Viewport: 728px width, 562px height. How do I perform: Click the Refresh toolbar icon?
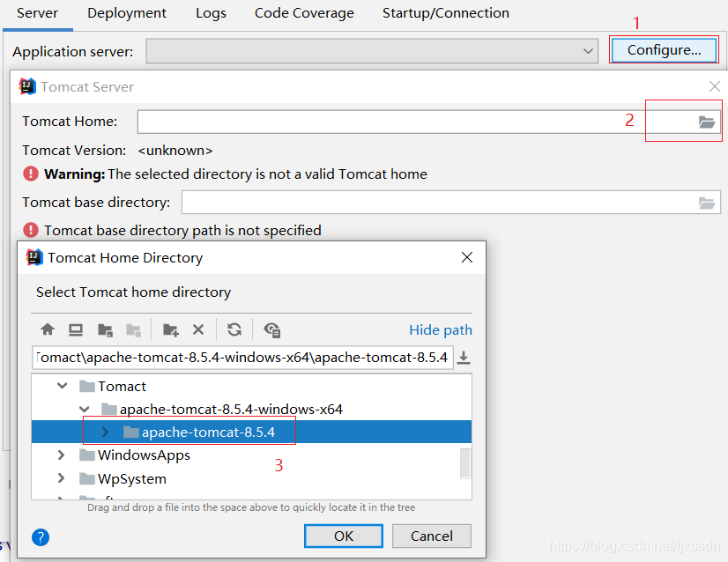pos(234,329)
